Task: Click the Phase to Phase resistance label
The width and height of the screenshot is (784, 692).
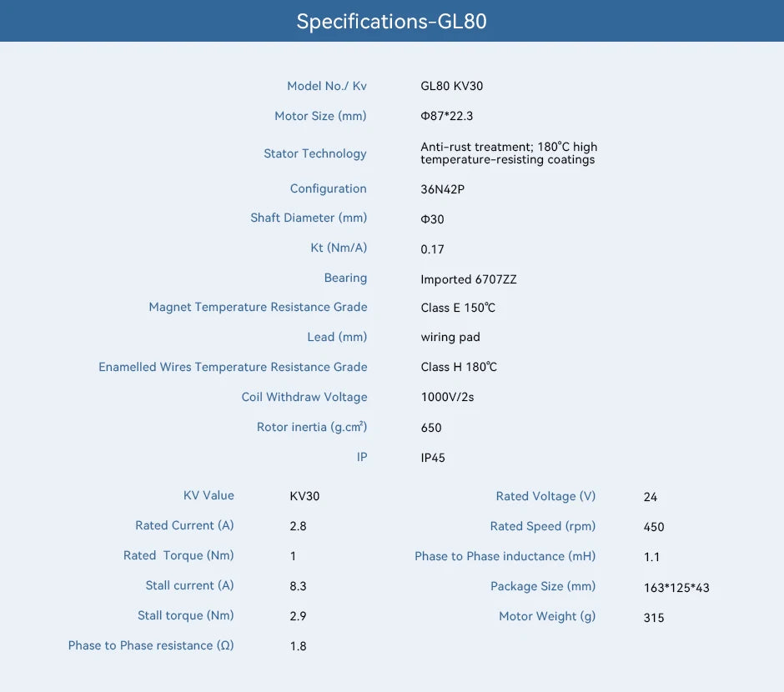Action: (151, 645)
